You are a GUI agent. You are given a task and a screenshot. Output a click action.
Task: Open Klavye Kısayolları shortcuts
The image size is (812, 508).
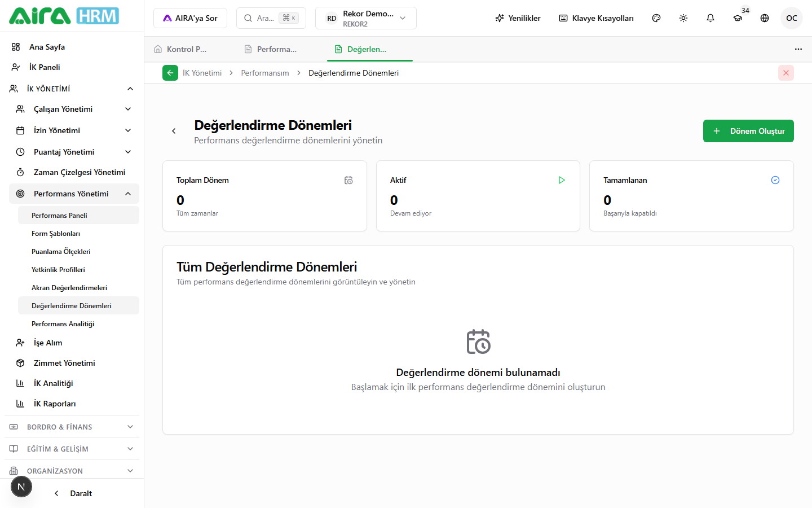(x=596, y=18)
